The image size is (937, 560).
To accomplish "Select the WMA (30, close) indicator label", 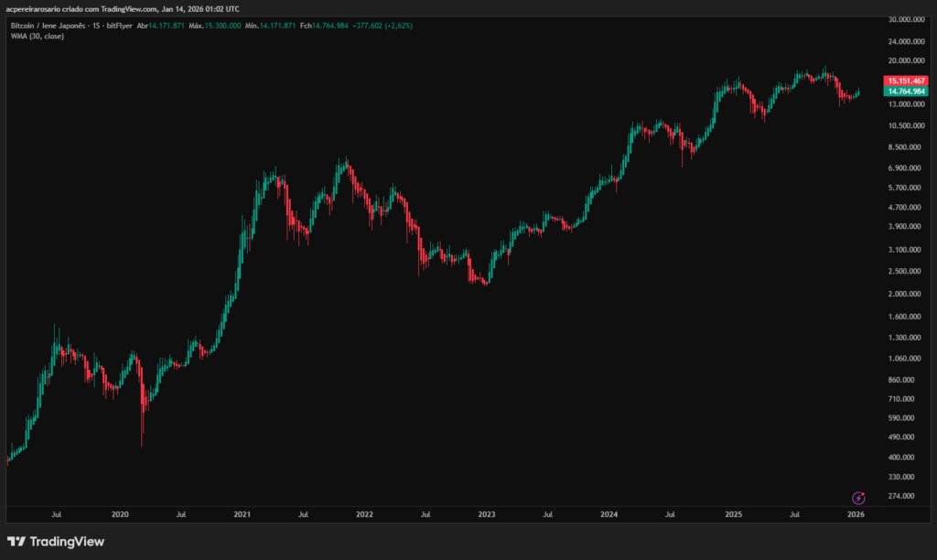I will [x=38, y=37].
